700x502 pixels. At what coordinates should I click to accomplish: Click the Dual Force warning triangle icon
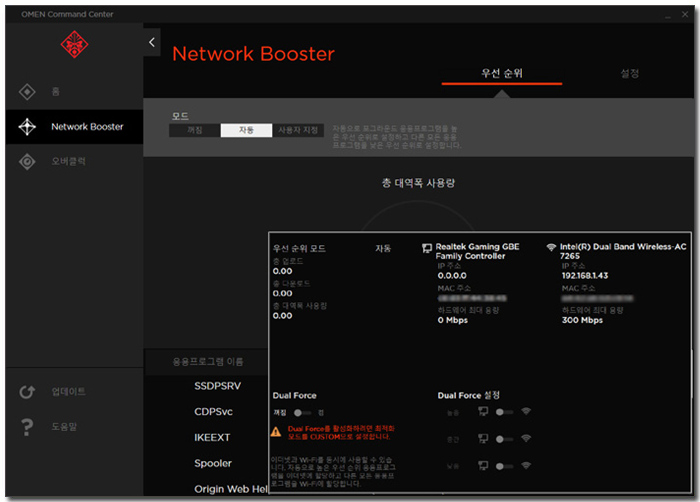pyautogui.click(x=276, y=432)
